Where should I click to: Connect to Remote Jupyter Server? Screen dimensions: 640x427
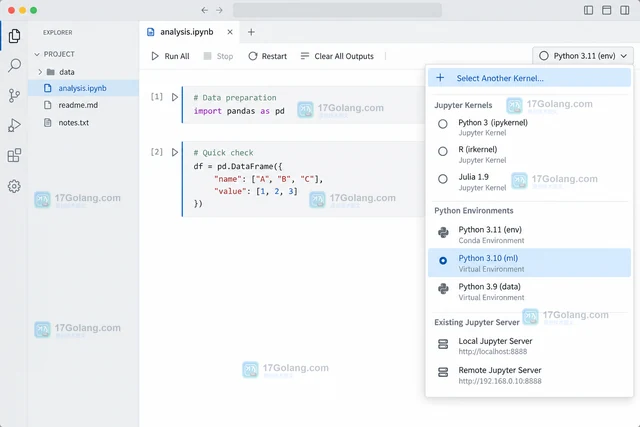coord(529,375)
